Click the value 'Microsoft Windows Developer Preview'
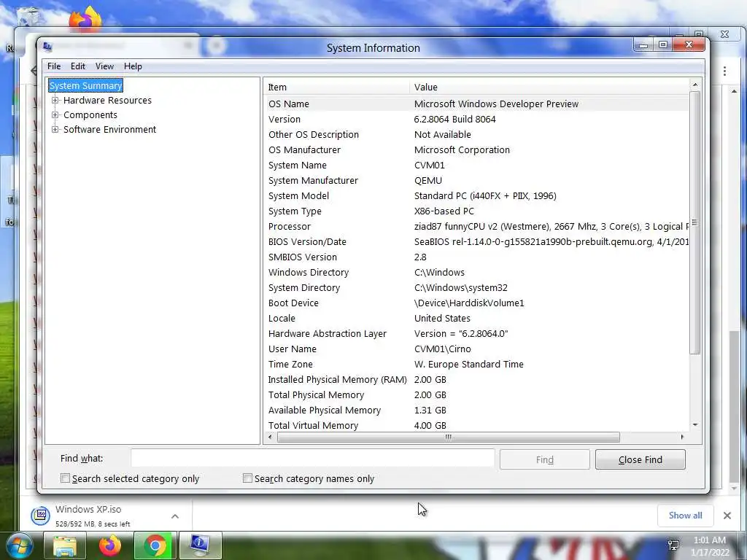 point(496,104)
